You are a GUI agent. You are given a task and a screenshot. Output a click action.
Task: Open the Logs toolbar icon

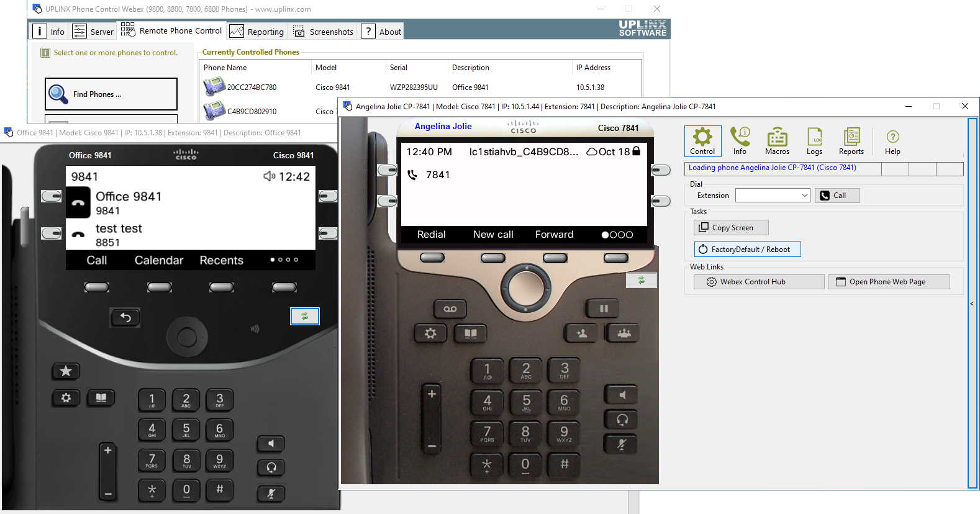click(814, 141)
